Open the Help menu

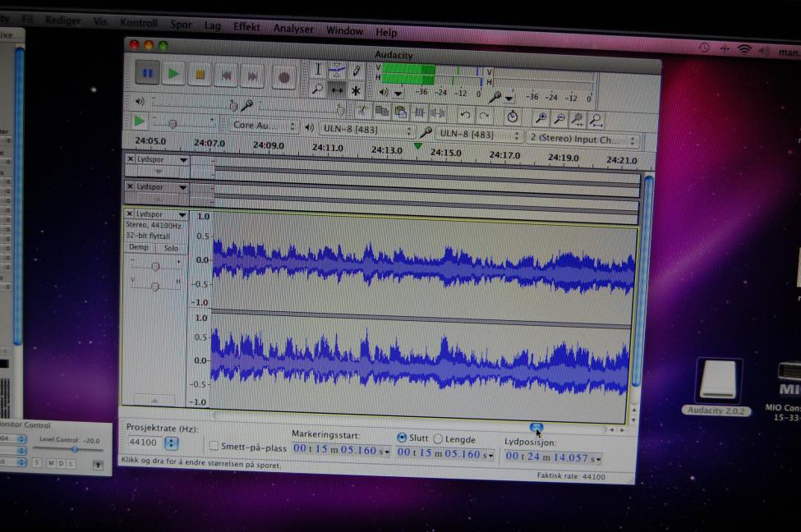tap(386, 32)
